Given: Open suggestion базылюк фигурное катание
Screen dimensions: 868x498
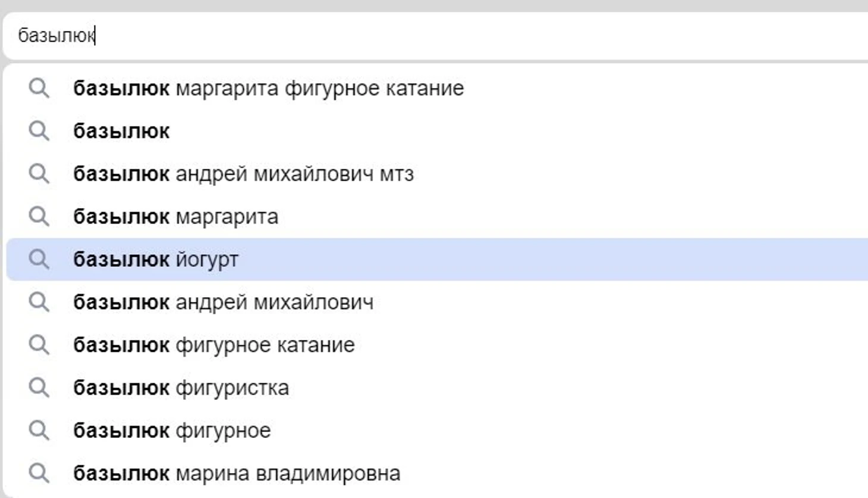Looking at the screenshot, I should pyautogui.click(x=213, y=345).
